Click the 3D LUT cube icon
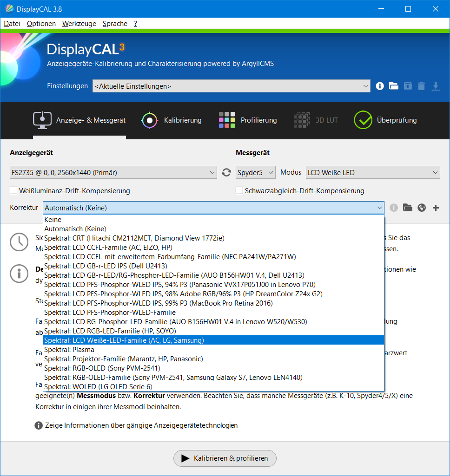This screenshot has height=476, width=450. click(302, 120)
